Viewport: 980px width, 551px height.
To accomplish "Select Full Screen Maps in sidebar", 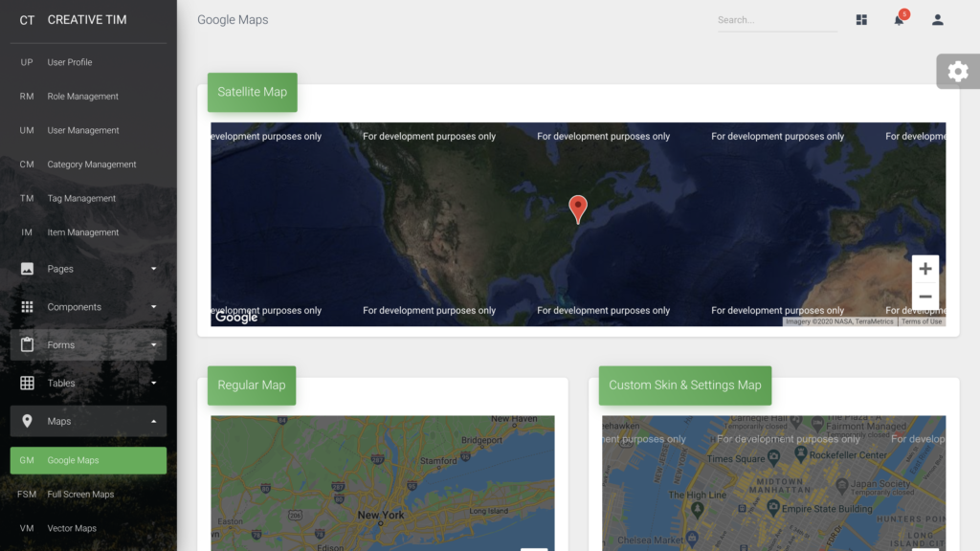I will pos(80,495).
